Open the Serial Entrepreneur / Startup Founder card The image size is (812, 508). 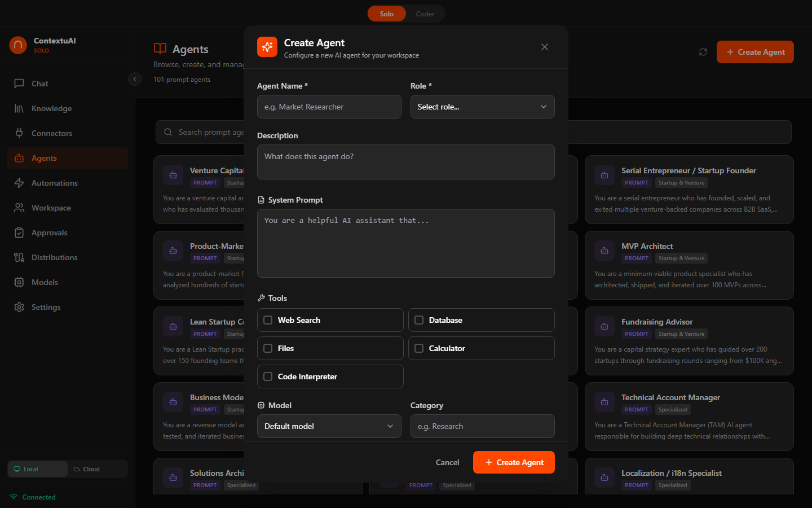[689, 190]
